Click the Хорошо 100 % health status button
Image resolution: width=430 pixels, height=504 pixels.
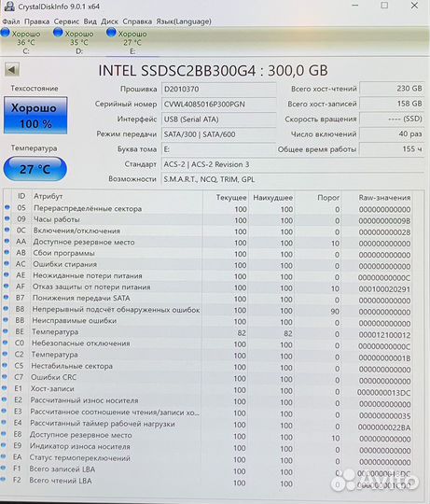[35, 116]
